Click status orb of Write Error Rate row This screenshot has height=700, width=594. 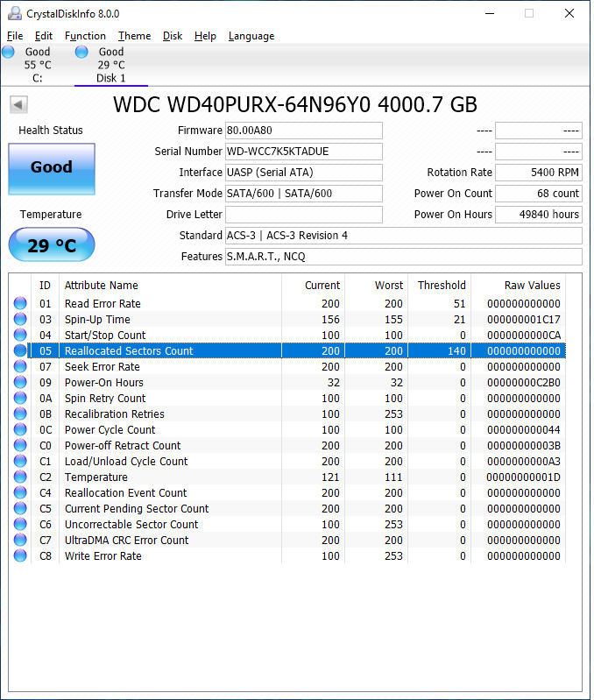pos(20,555)
